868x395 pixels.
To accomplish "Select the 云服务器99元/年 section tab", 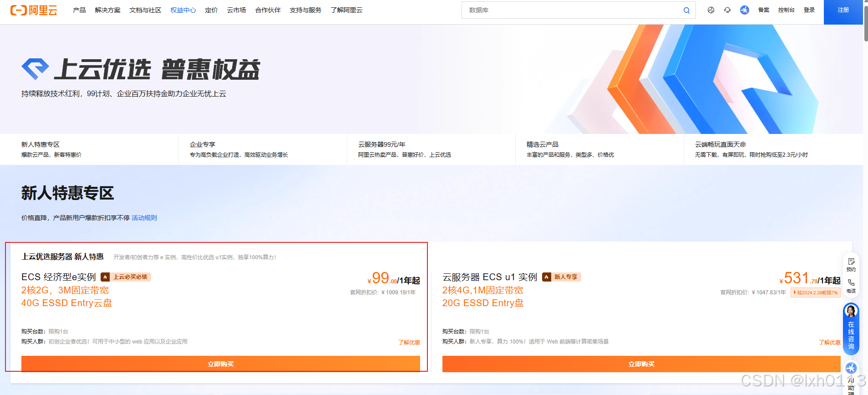I will coord(431,149).
